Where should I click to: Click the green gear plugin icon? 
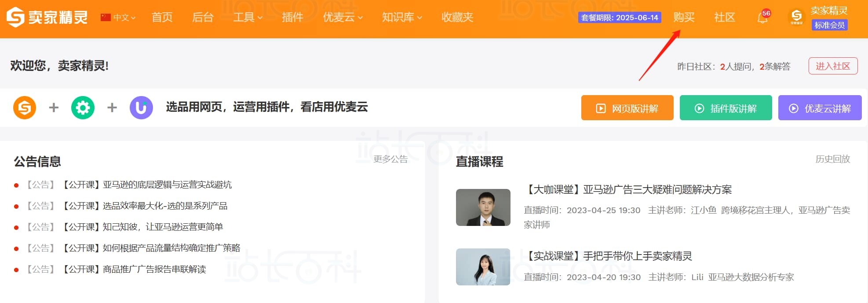tap(83, 107)
